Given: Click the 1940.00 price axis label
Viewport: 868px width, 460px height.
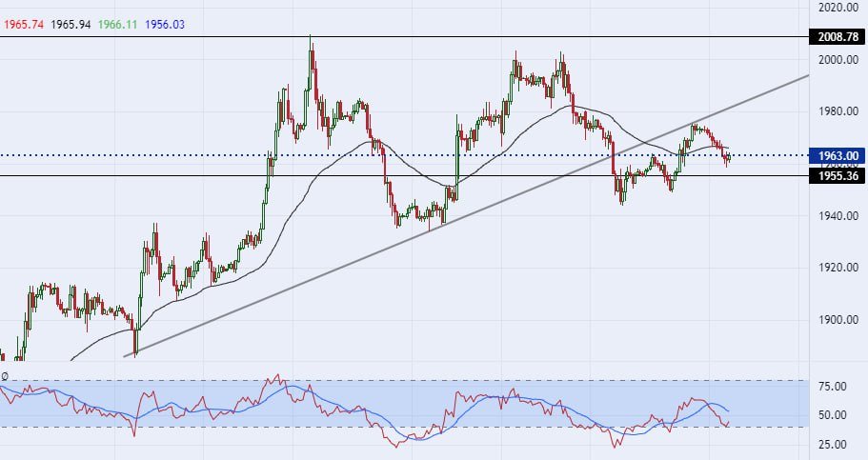Looking at the screenshot, I should [x=838, y=216].
